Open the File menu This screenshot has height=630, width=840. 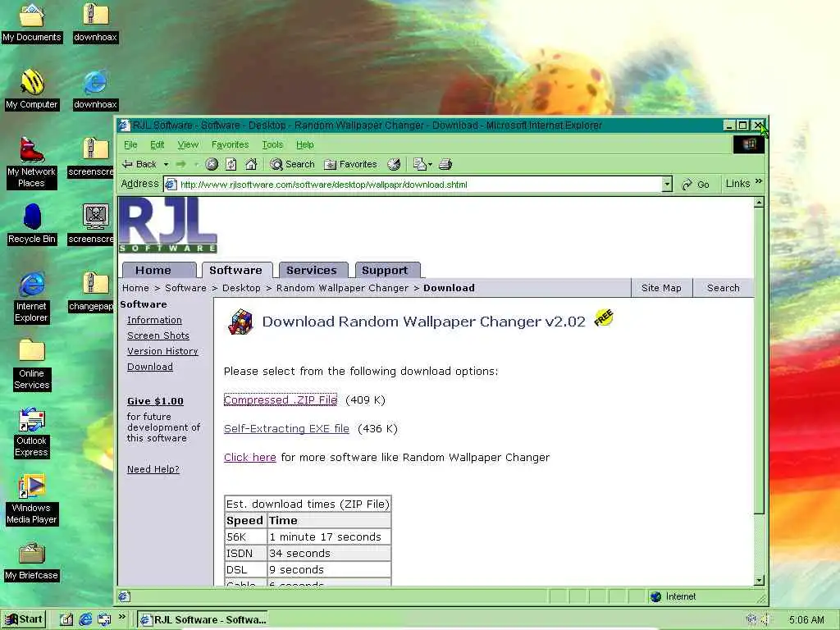(x=130, y=144)
